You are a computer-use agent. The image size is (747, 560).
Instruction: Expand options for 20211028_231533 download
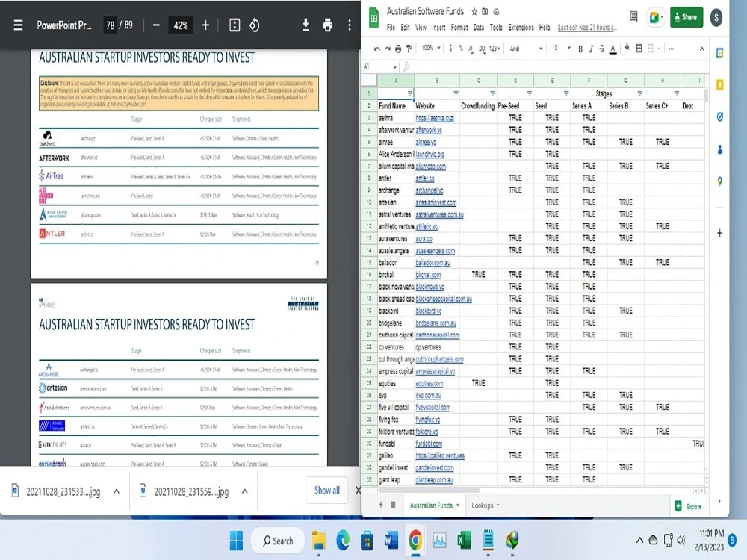coord(117,491)
